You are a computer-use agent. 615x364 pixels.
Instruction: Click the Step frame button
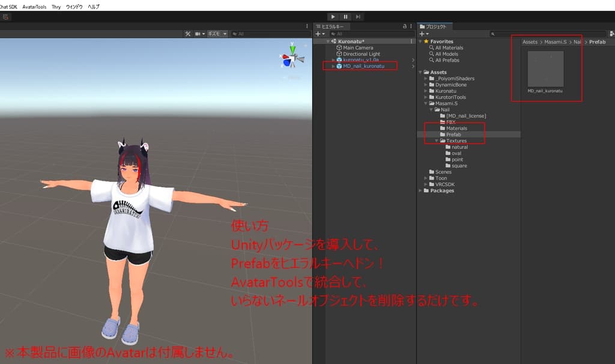pyautogui.click(x=358, y=17)
